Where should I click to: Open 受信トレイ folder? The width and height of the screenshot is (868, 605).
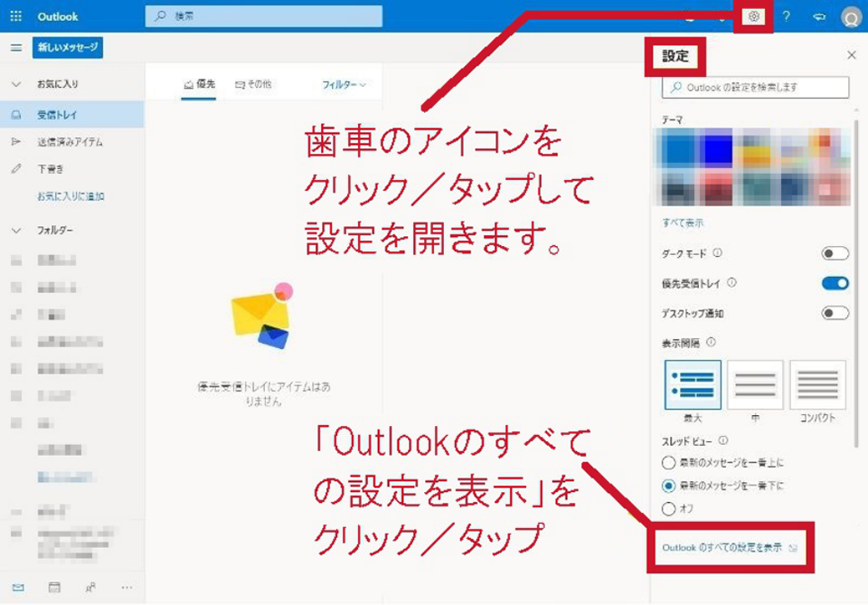[72, 115]
